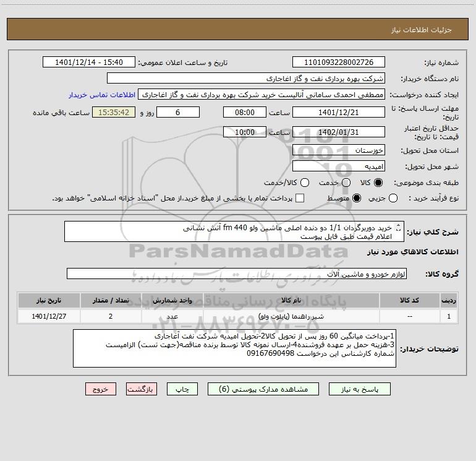Select the 'کالا' radio button
This screenshot has height=461, width=476.
click(x=378, y=183)
